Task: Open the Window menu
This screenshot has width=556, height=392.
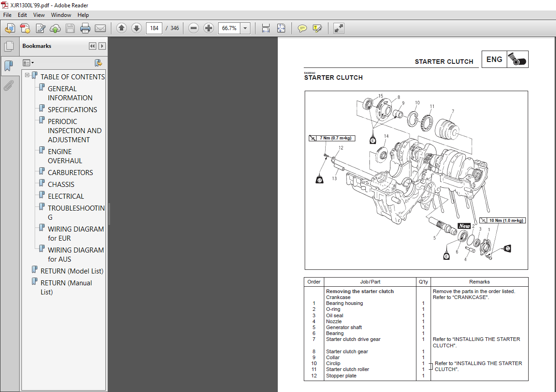Action: click(61, 15)
